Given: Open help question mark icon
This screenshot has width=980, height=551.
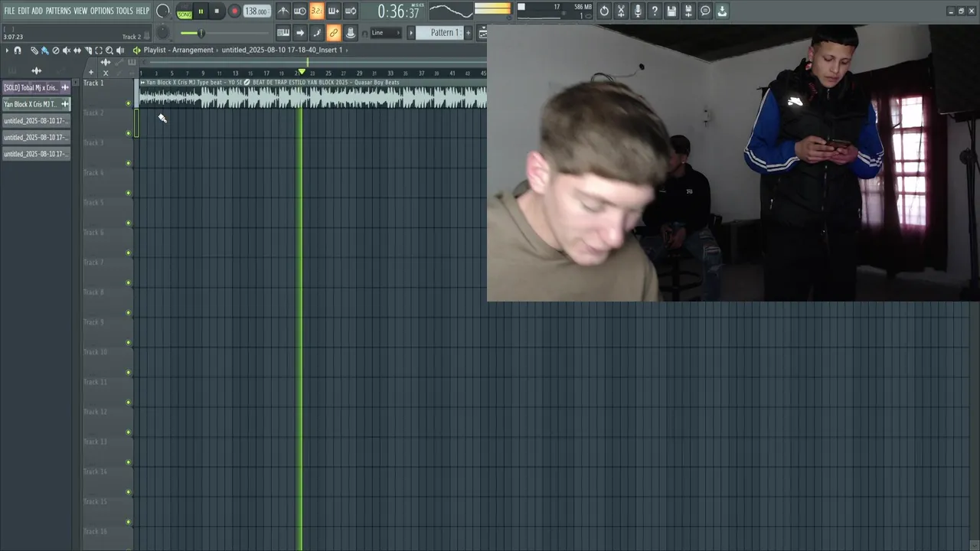Looking at the screenshot, I should point(655,11).
